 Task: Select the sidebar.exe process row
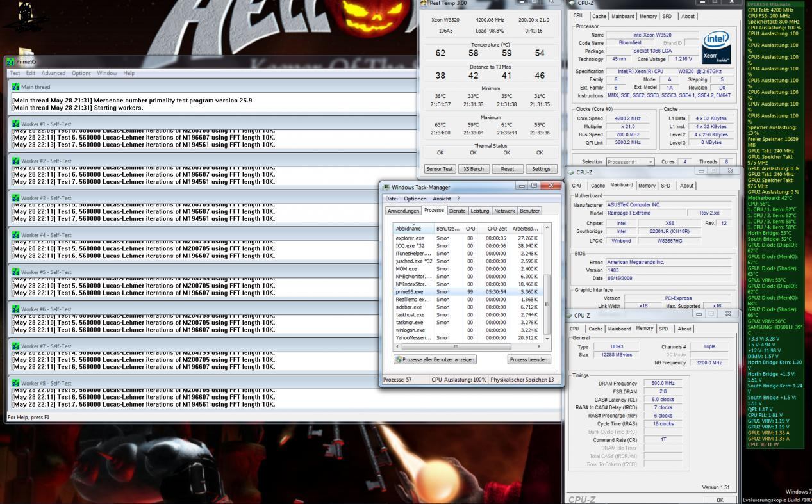pos(468,307)
